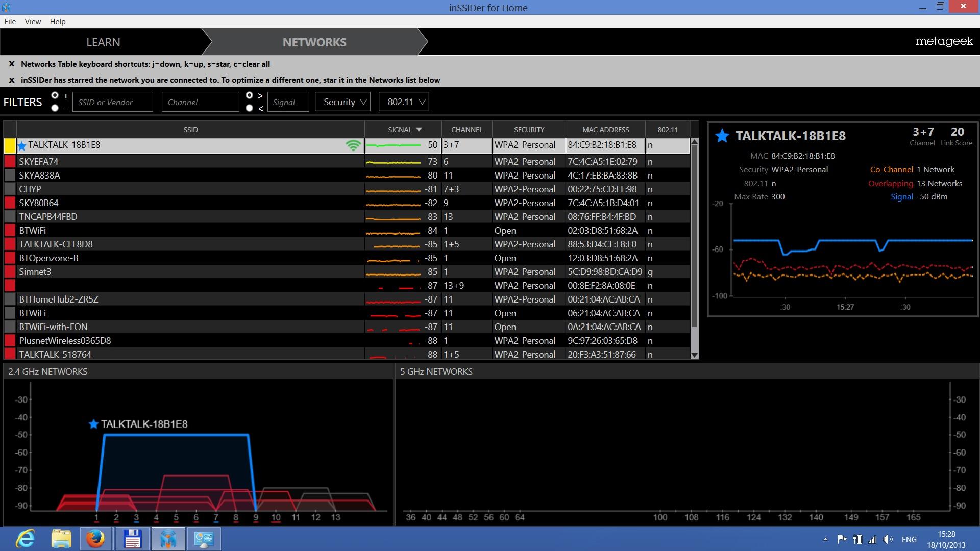Select the exclude (-) filter radio button
The width and height of the screenshot is (980, 551).
point(55,108)
